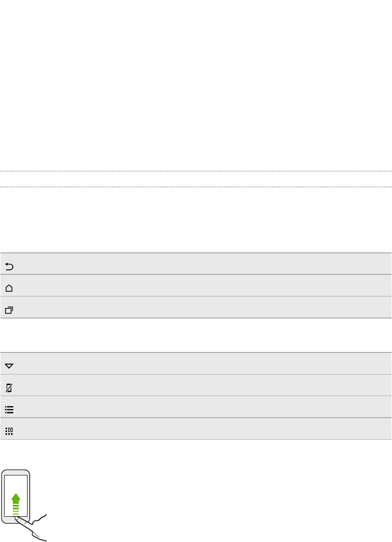Select the Home house-shaped icon
The image size is (392, 542).
pyautogui.click(x=9, y=288)
